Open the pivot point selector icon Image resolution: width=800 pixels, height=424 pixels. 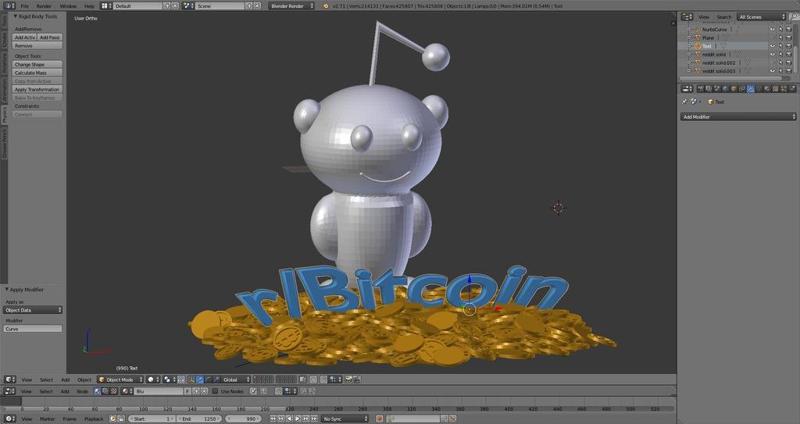[x=169, y=380]
